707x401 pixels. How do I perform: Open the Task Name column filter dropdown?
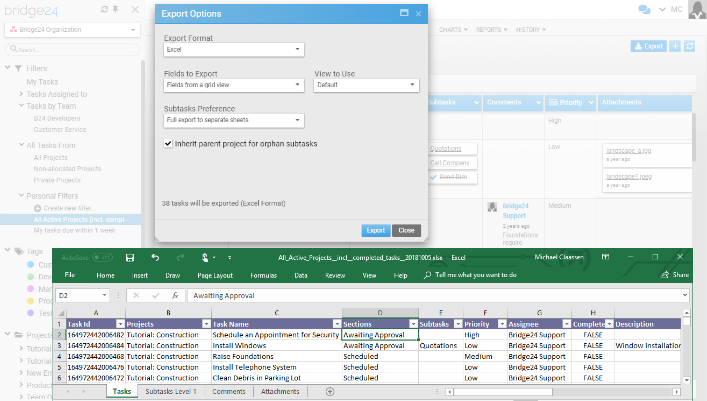(337, 324)
